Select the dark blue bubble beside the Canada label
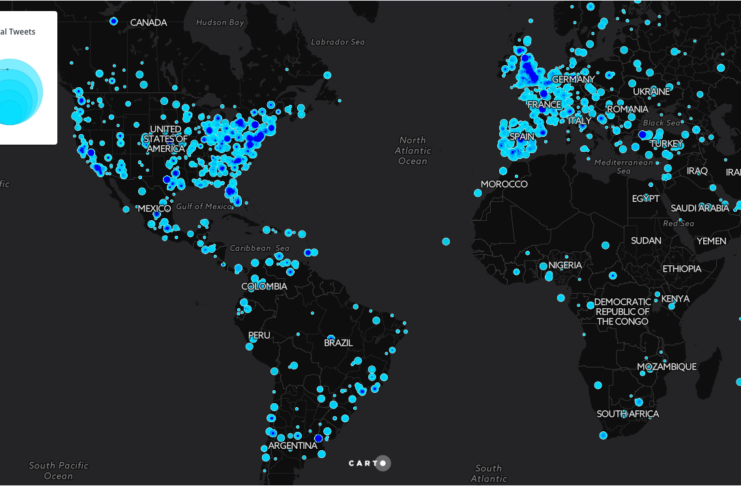 click(113, 21)
